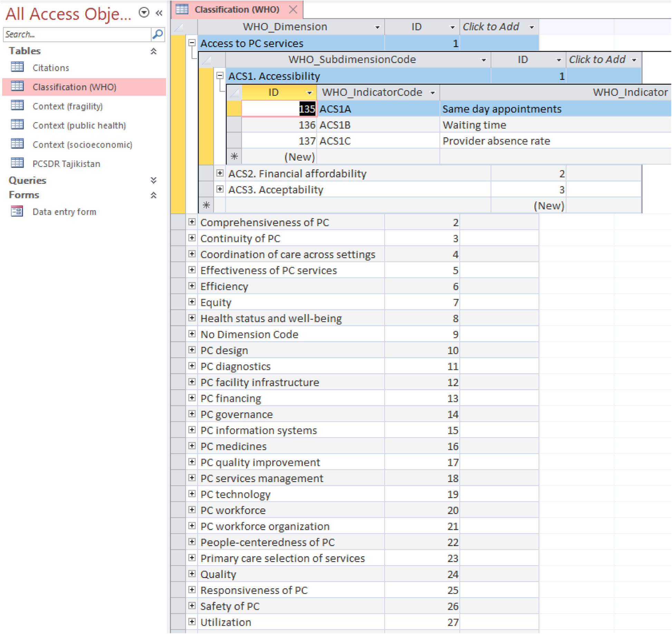Click the Provider absence rate cell
Screen dimensions: 672x634
[x=556, y=141]
